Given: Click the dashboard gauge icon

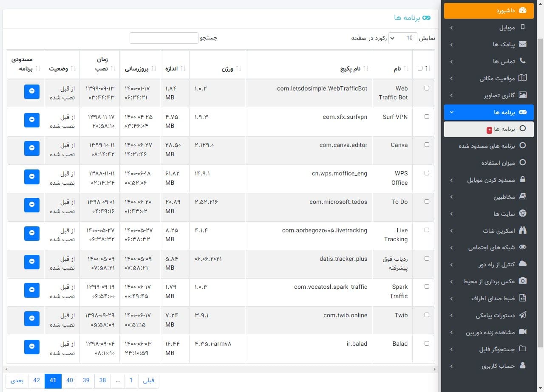Looking at the screenshot, I should [x=523, y=10].
